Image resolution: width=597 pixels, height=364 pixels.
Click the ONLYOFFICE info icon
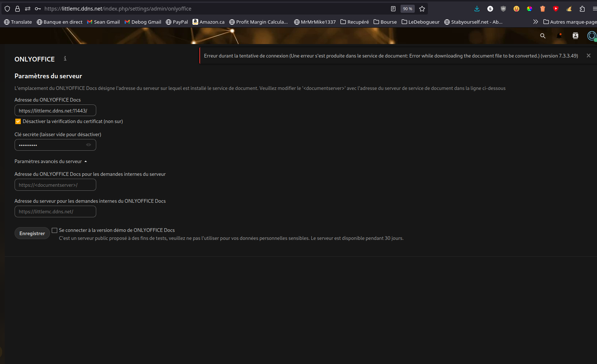(x=65, y=58)
